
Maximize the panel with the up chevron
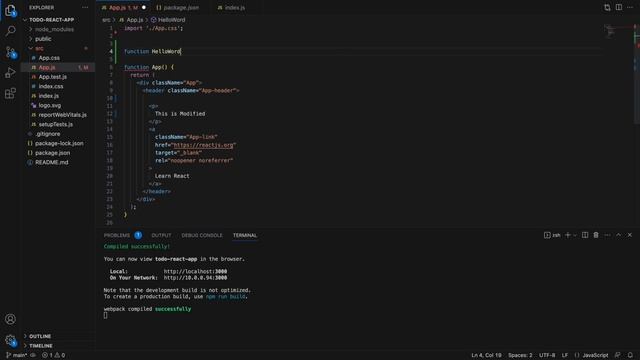(x=618, y=235)
